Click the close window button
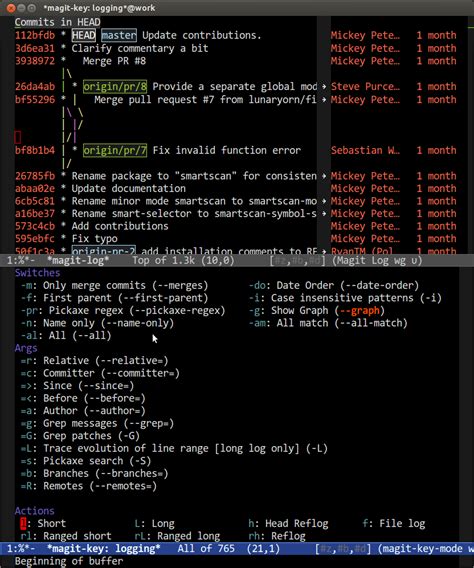Image resolution: width=474 pixels, height=568 pixels. [11, 8]
